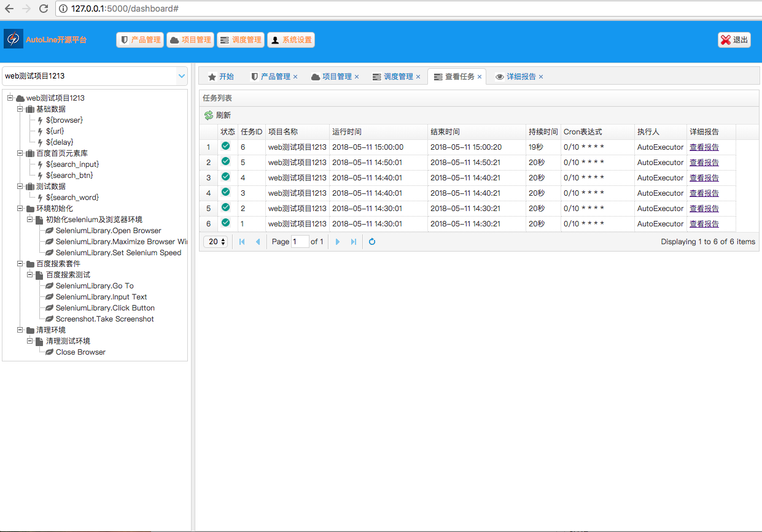Collapse the 清理测试环境 tree node

point(30,341)
